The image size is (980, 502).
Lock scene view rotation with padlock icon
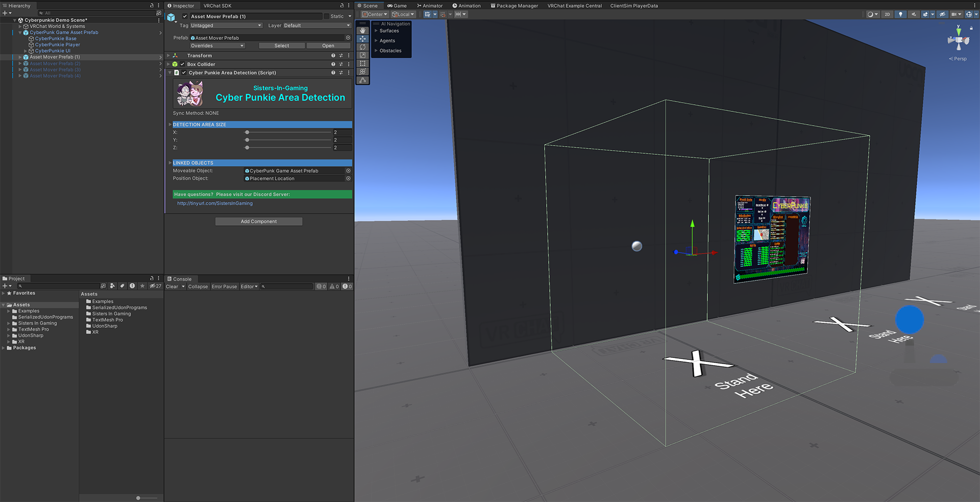971,28
